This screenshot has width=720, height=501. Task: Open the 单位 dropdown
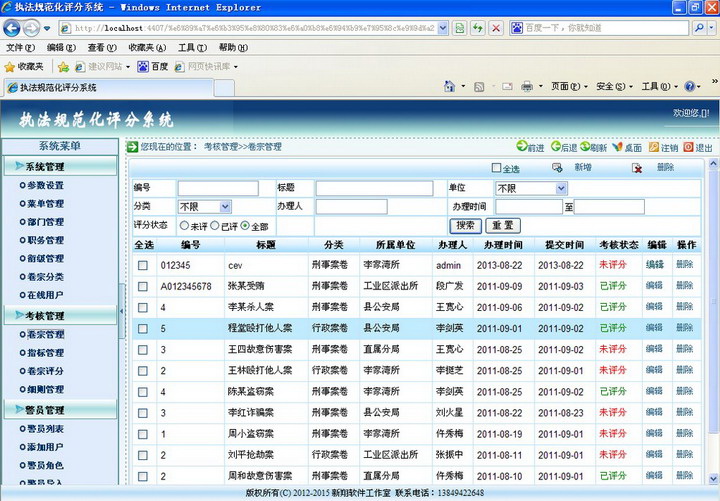click(531, 188)
